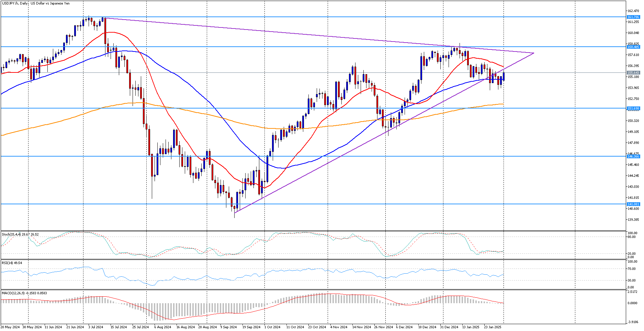The image size is (644, 331).
Task: Click the -3.9186 value on MACD scale
Action: pos(633,322)
